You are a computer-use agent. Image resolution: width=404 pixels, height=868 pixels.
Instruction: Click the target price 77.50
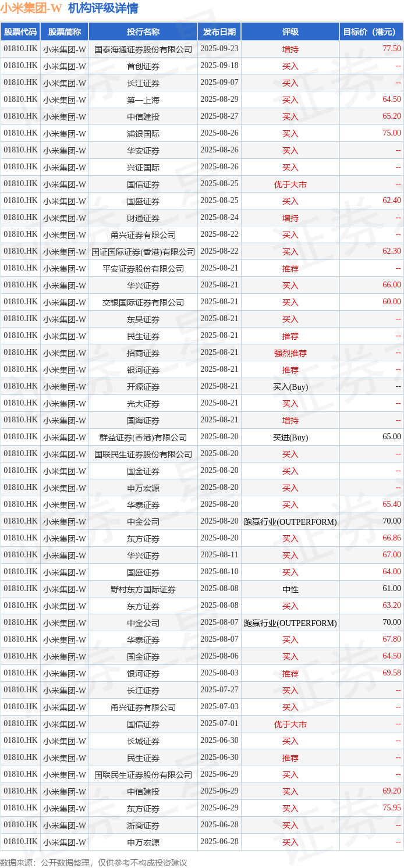point(392,49)
